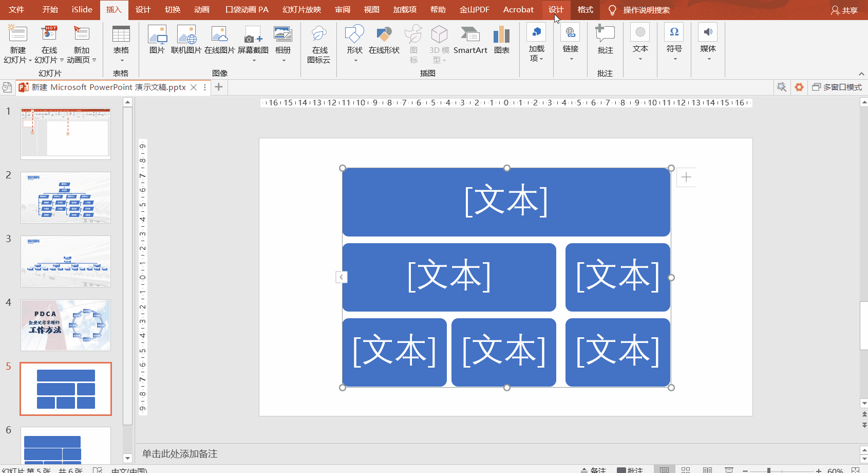Insert a picture with 图片 icon

(x=157, y=34)
